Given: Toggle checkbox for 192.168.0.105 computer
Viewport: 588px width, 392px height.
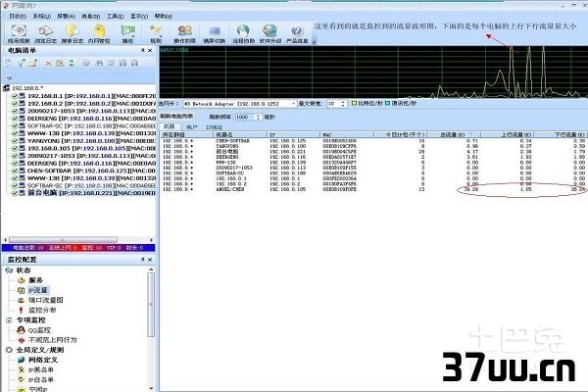Looking at the screenshot, I should click(15, 149).
